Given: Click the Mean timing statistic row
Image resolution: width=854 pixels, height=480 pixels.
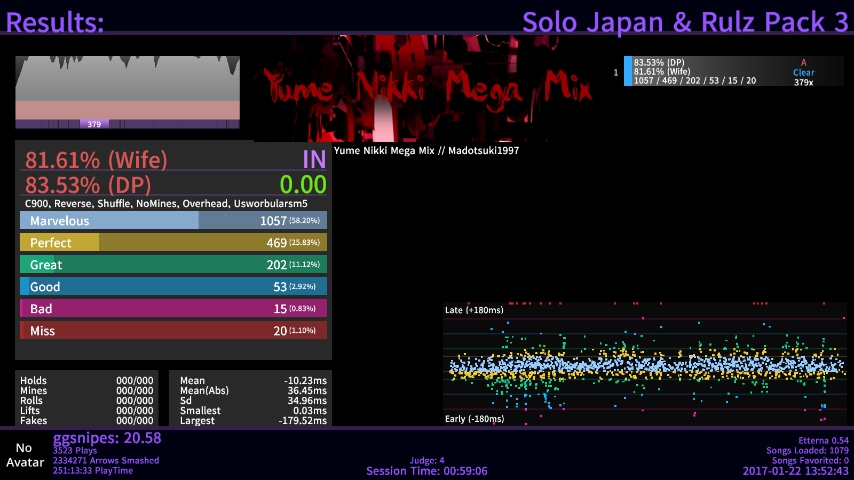Looking at the screenshot, I should click(x=253, y=381).
